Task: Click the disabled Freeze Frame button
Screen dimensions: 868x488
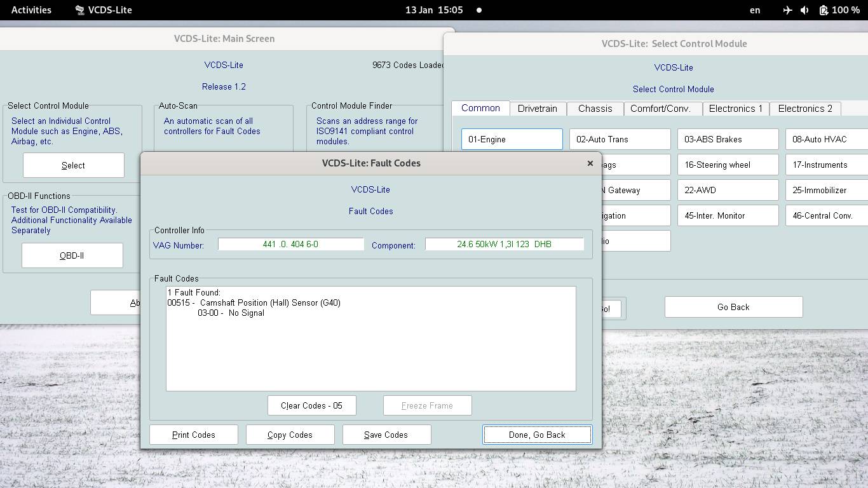Action: point(427,405)
